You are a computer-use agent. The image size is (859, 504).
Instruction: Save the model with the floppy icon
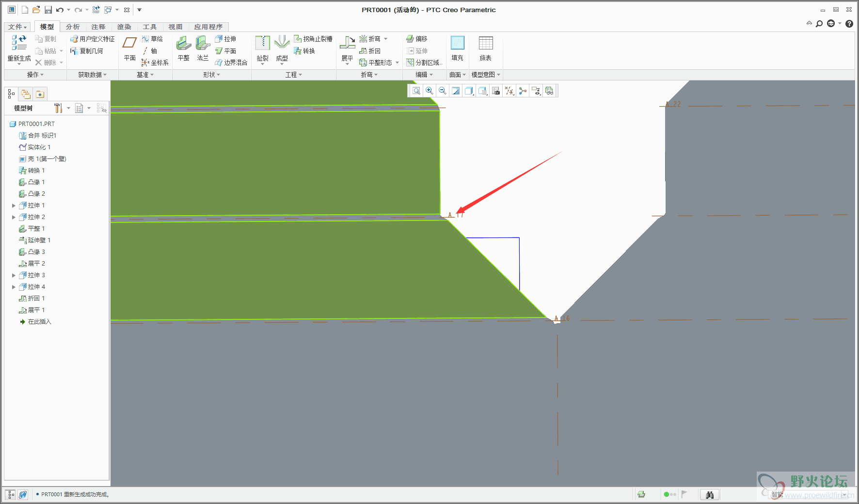[48, 10]
